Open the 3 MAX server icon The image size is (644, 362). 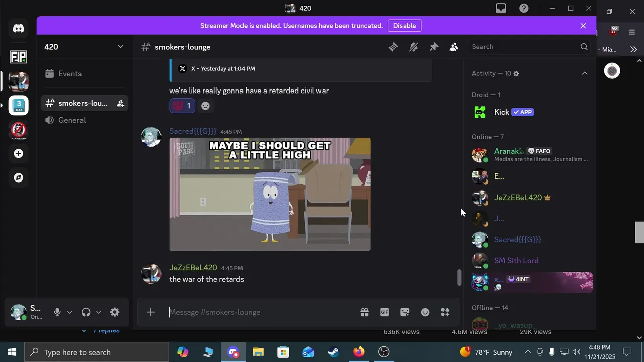[19, 105]
